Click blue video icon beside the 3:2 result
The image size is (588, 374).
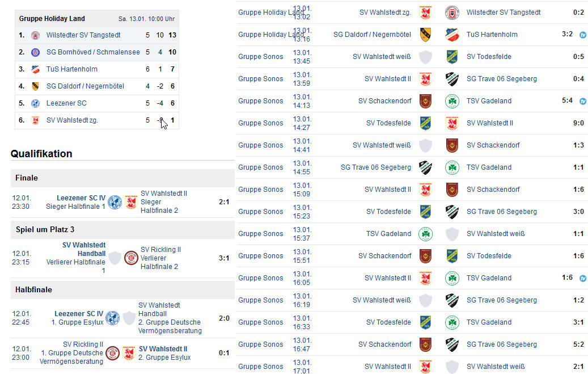click(583, 35)
